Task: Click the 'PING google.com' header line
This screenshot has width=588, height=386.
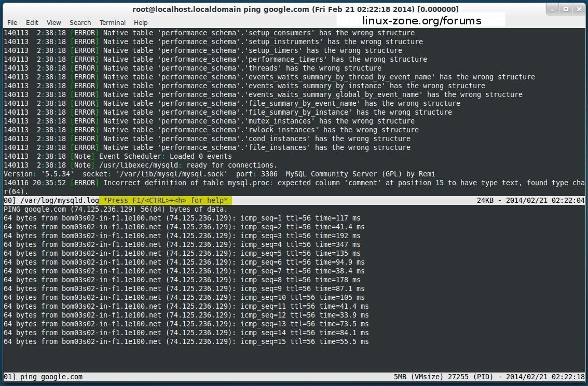Action: (115, 209)
